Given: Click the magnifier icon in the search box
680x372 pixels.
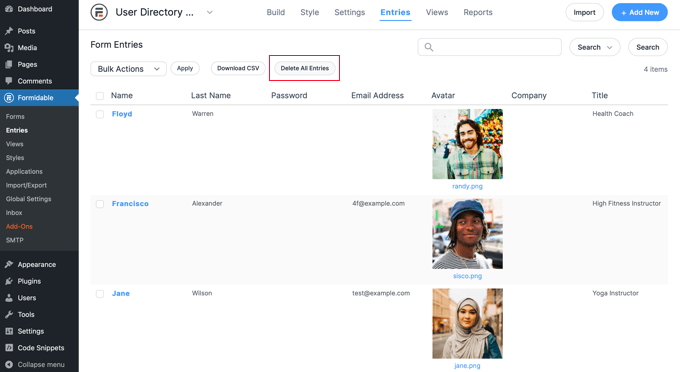Looking at the screenshot, I should click(x=428, y=47).
